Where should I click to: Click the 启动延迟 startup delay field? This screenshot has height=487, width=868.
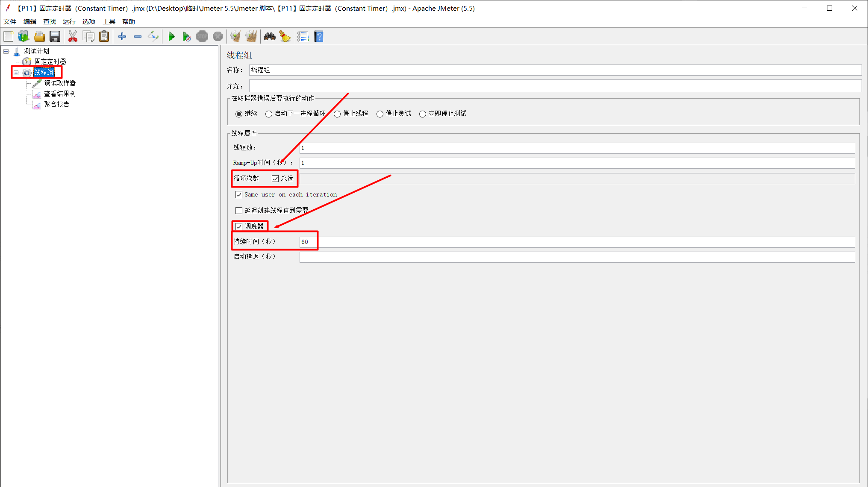577,257
